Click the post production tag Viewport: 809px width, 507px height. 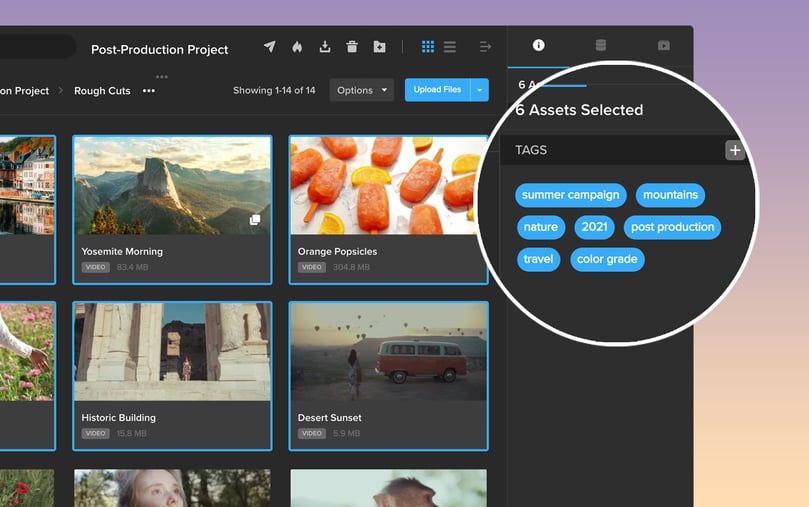pyautogui.click(x=672, y=227)
